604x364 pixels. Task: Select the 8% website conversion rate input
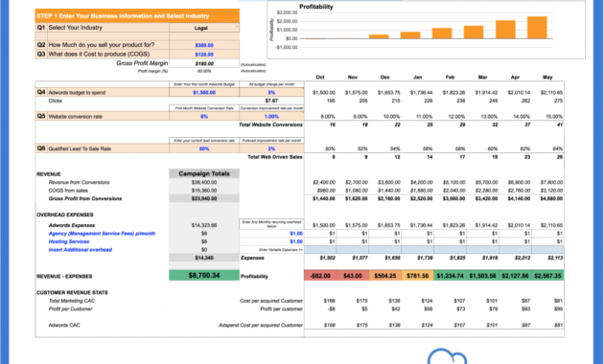[x=204, y=116]
